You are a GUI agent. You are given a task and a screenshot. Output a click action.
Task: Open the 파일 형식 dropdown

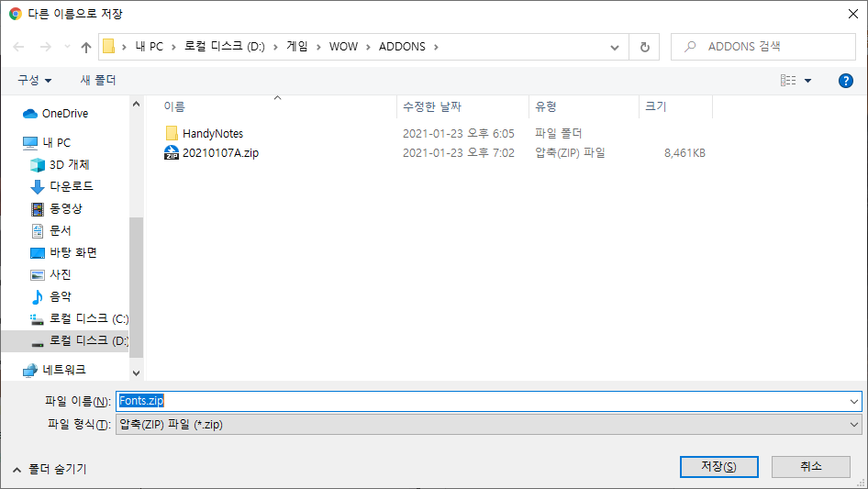pos(488,425)
